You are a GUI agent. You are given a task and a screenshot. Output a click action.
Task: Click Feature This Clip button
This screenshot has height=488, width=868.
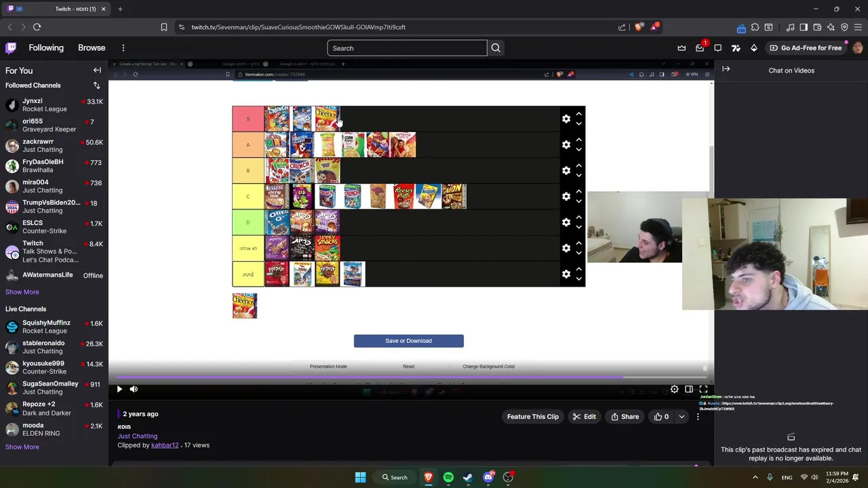(533, 417)
